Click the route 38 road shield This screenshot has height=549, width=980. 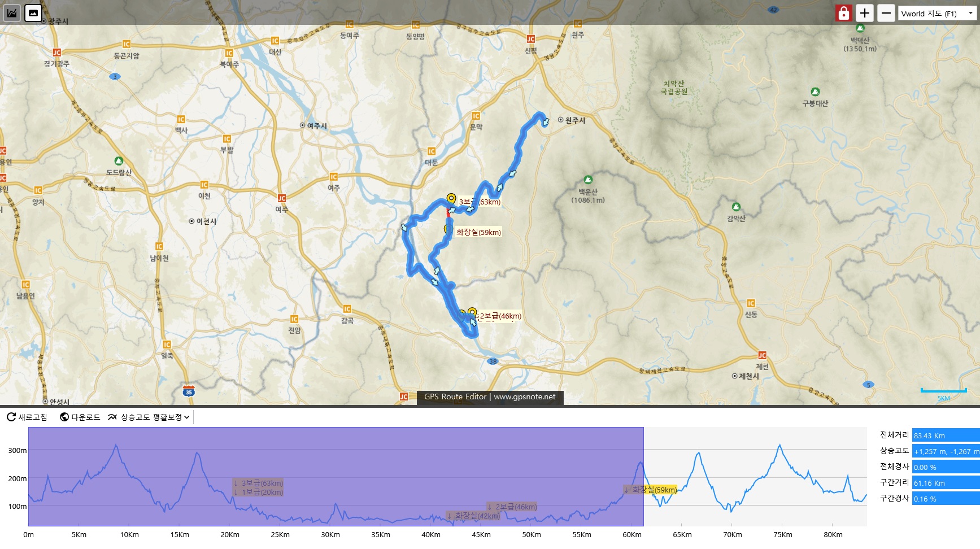click(493, 361)
